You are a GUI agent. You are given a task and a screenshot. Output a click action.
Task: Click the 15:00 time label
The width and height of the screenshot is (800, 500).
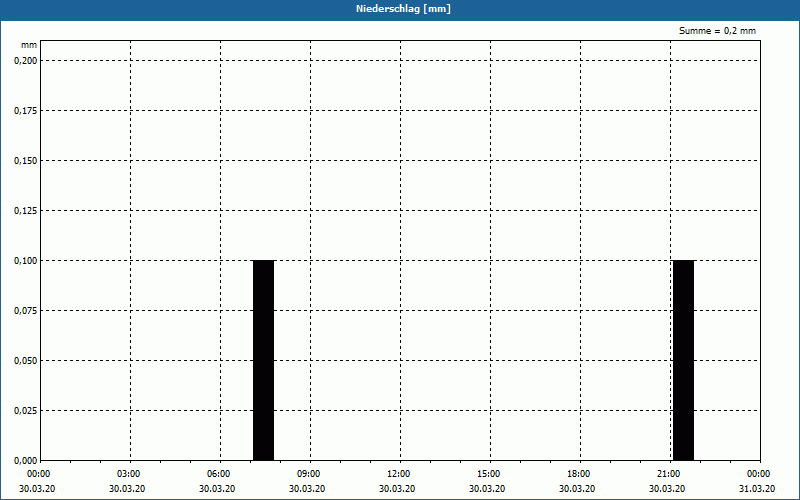click(488, 474)
